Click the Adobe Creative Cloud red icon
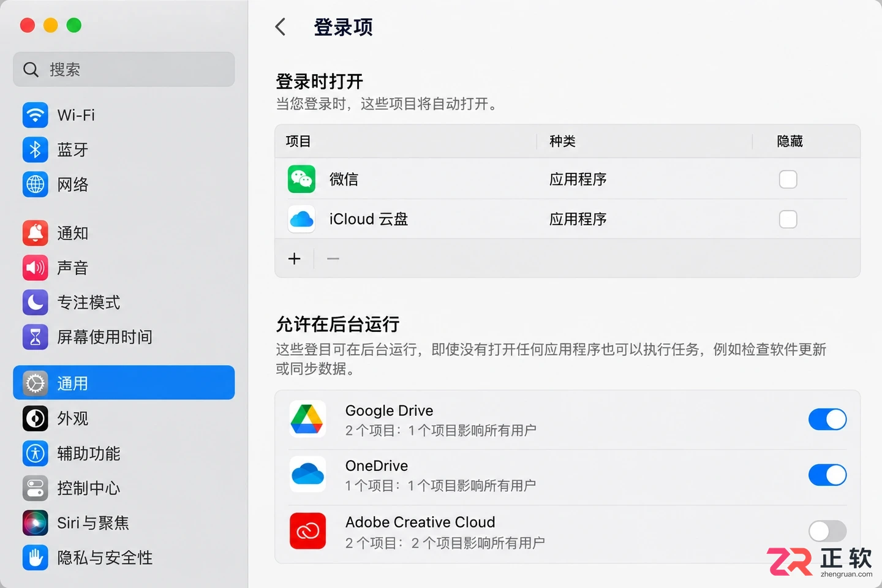Viewport: 882px width, 588px height. 307,531
